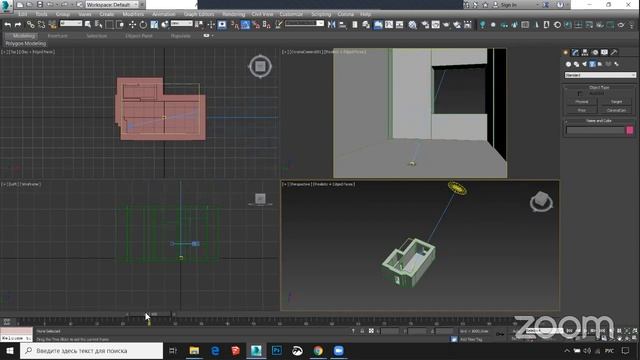640x360 pixels.
Task: Activate the Select and Rotate tool
Action: (143, 24)
